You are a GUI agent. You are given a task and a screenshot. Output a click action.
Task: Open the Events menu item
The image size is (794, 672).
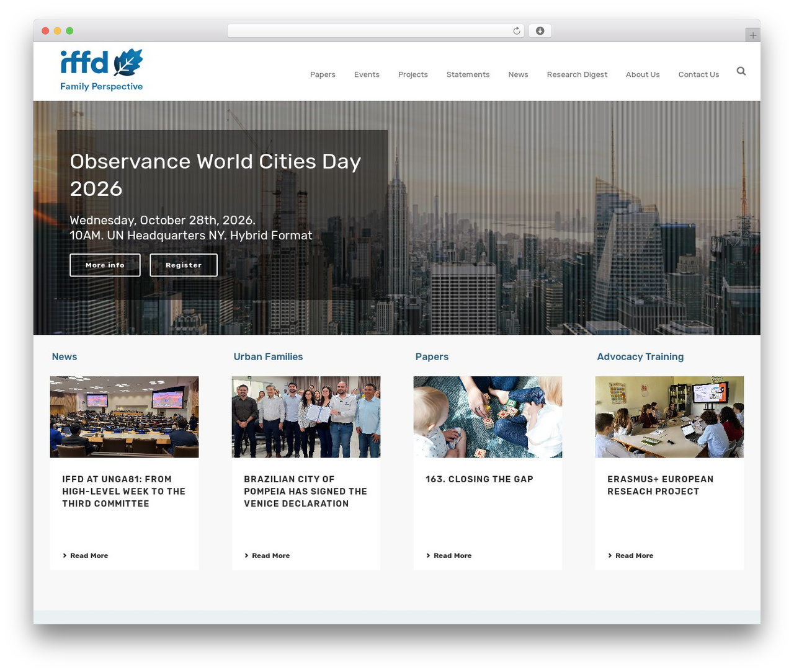pos(367,74)
